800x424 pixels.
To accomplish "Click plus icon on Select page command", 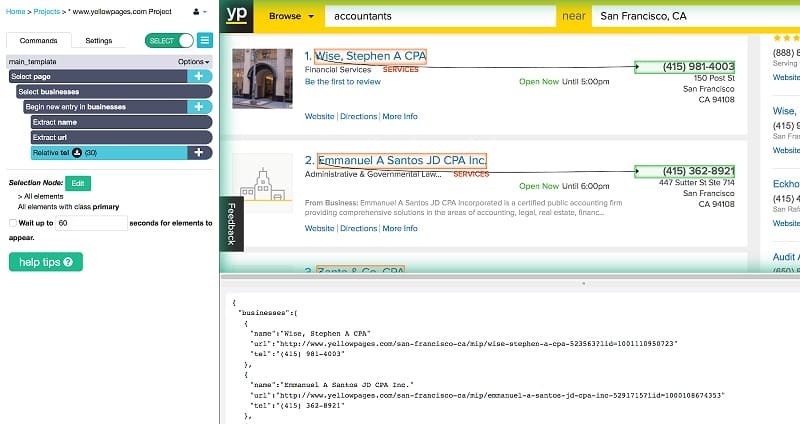I will (x=199, y=76).
